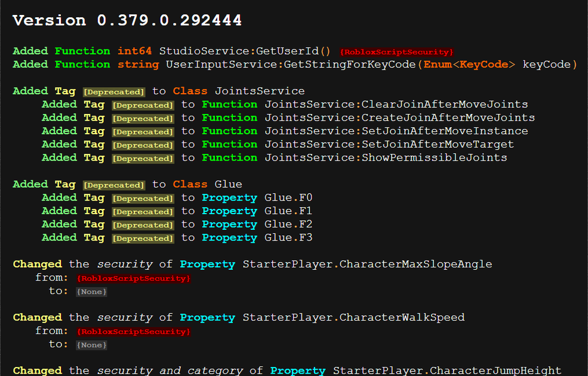Click JointsService:SetJoinAfterMoveTarget entry
The height and width of the screenshot is (376, 588).
(389, 144)
